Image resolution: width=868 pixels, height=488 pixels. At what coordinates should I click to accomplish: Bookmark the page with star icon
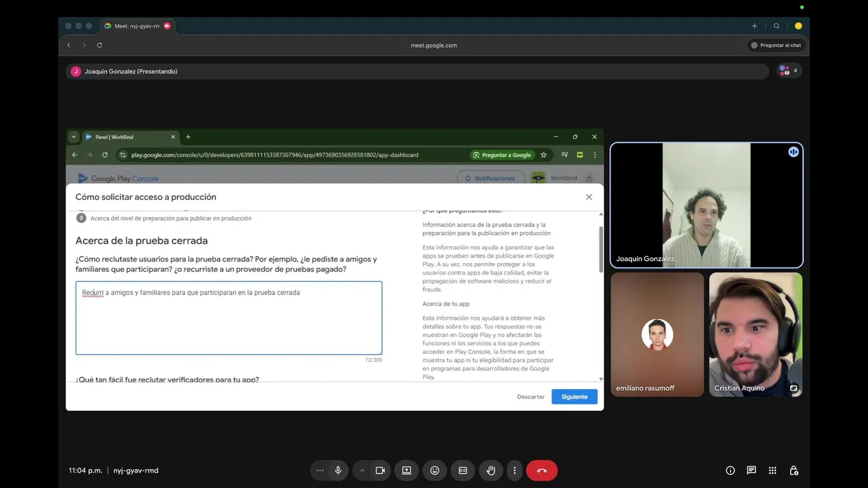pyautogui.click(x=543, y=155)
